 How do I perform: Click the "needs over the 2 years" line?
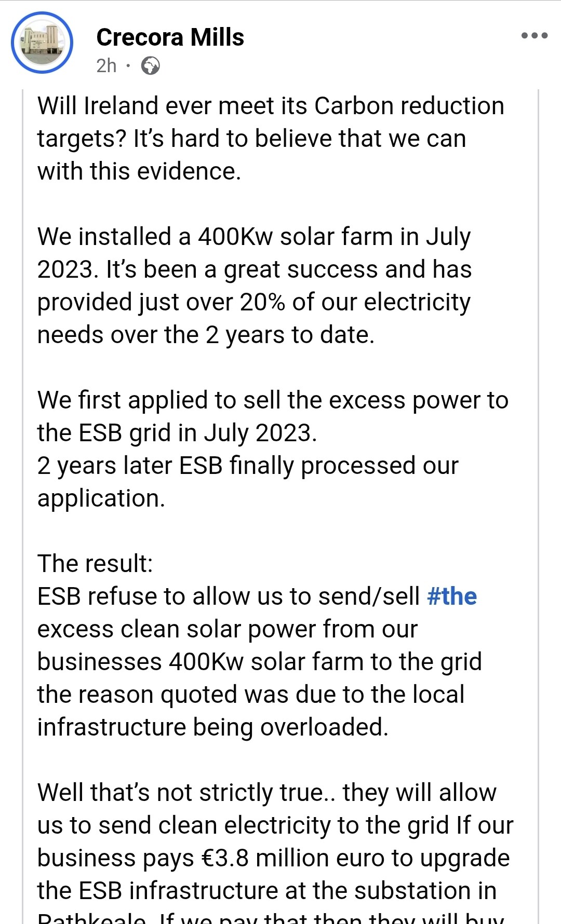click(x=206, y=335)
